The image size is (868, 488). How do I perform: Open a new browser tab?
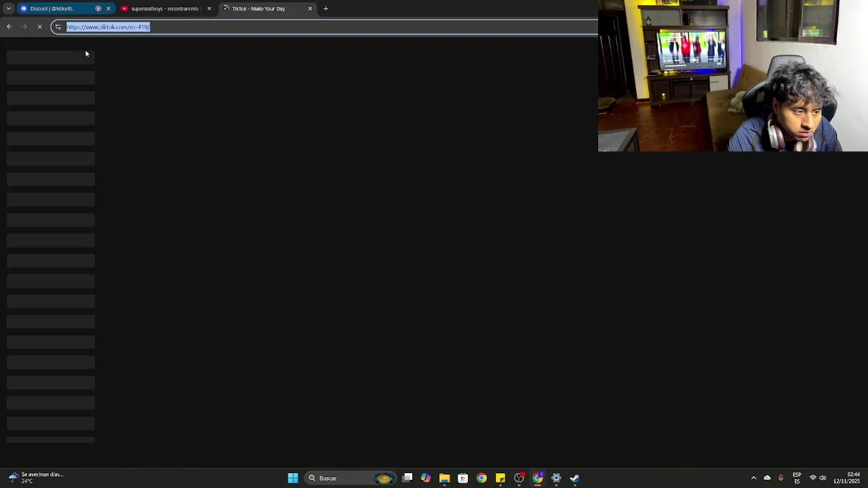[x=325, y=9]
